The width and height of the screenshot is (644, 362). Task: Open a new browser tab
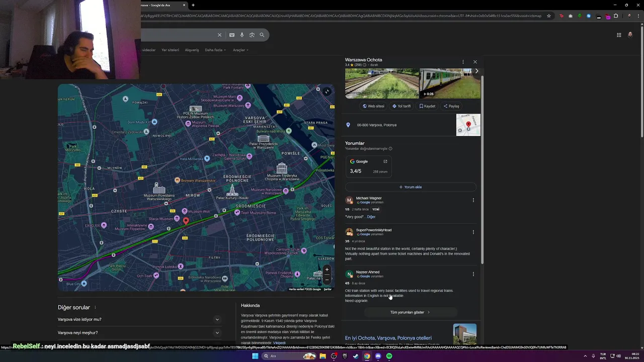pos(193,5)
